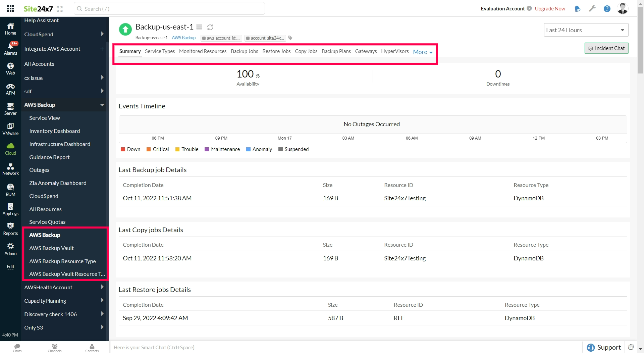Switch to the Backup Jobs tab

coord(244,51)
